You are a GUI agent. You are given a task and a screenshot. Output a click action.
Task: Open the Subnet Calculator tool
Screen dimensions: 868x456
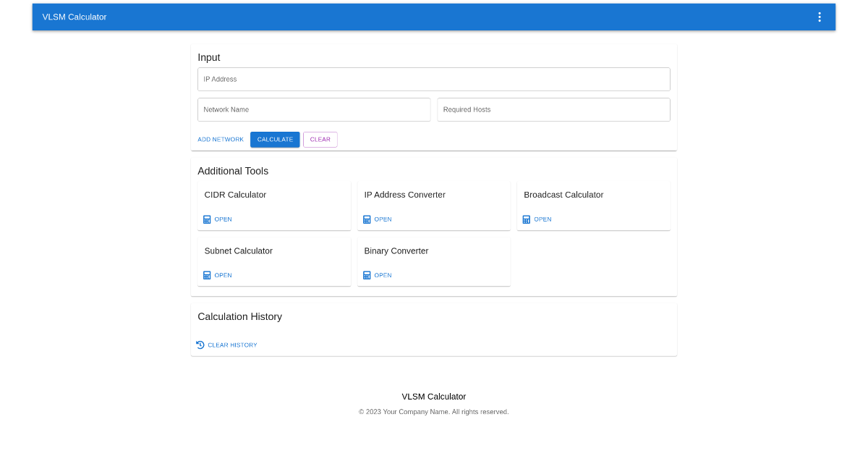click(x=223, y=275)
